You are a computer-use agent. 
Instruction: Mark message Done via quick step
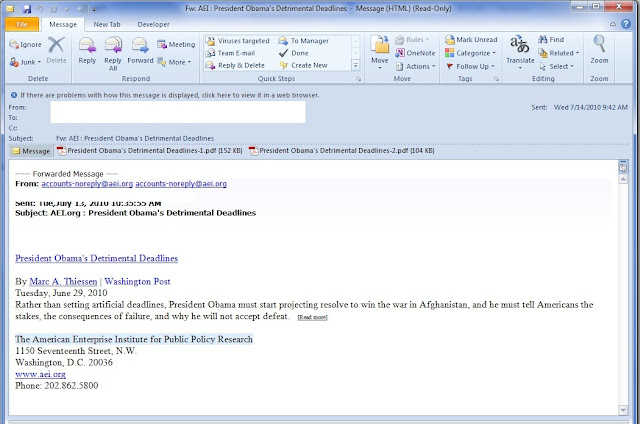[293, 53]
